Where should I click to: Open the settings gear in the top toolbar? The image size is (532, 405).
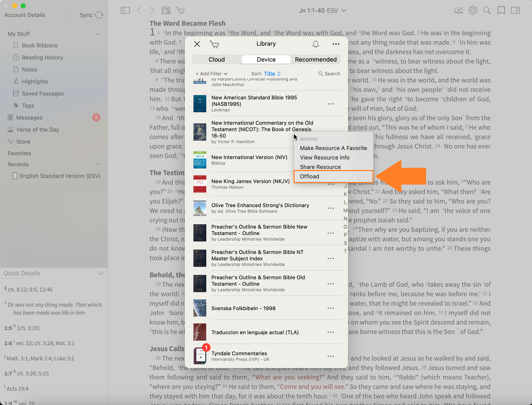473,10
